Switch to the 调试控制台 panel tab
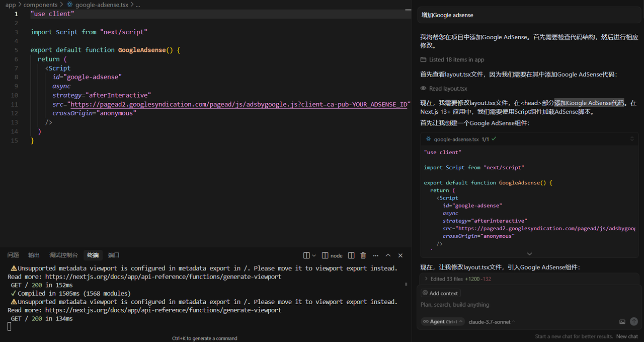Viewport: 644px width, 342px height. [x=63, y=255]
